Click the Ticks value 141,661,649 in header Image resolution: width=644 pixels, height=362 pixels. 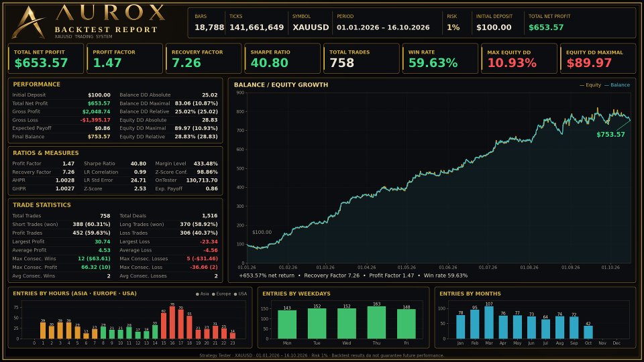[x=256, y=27]
